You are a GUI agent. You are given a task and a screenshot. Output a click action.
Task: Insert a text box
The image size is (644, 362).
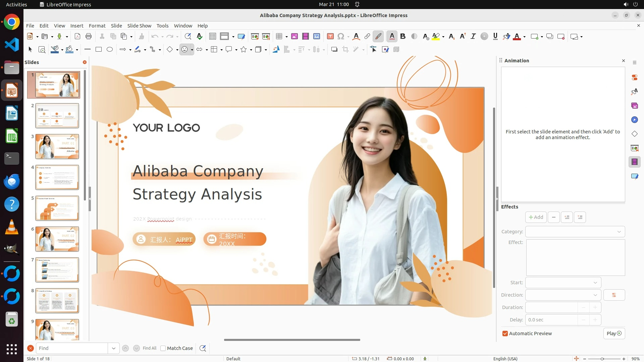click(x=330, y=37)
